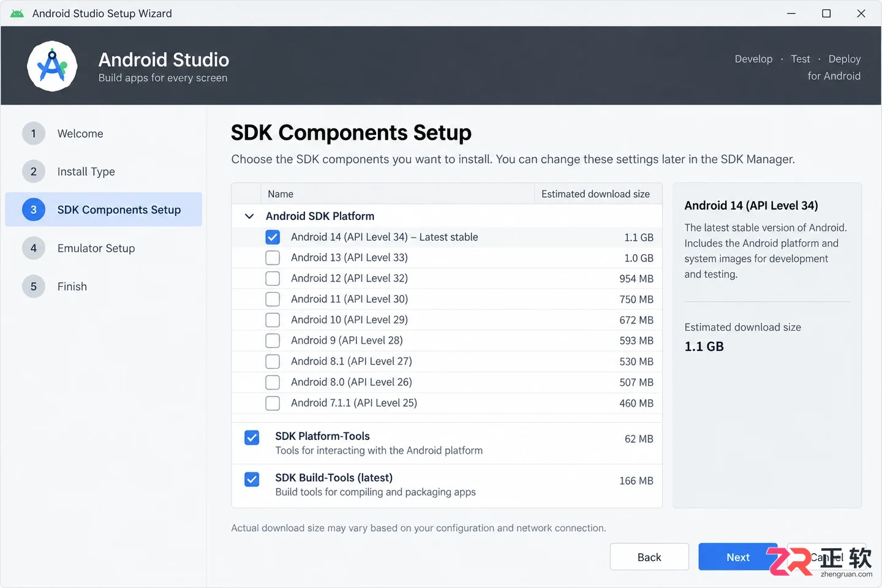Check the Android 13 (API Level 33) box
882x588 pixels.
click(273, 258)
